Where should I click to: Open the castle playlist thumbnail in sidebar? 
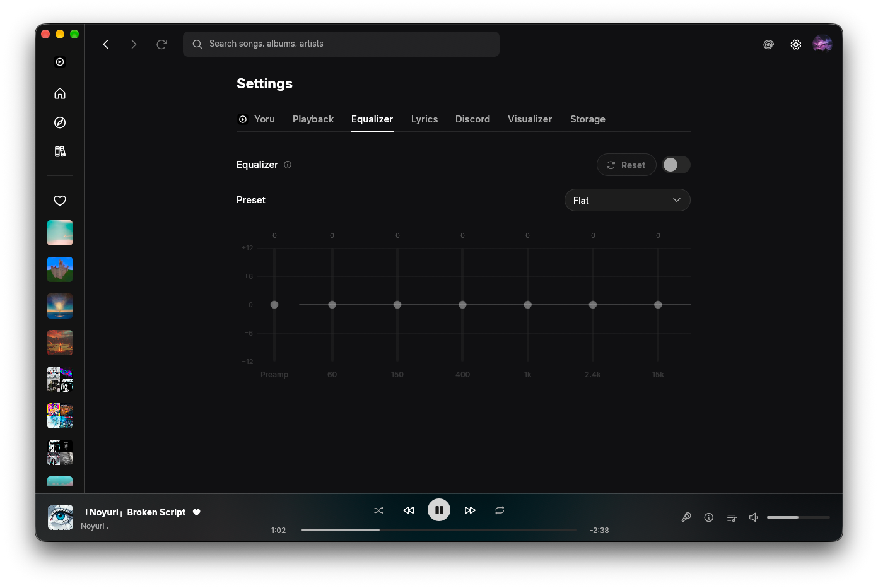point(60,269)
